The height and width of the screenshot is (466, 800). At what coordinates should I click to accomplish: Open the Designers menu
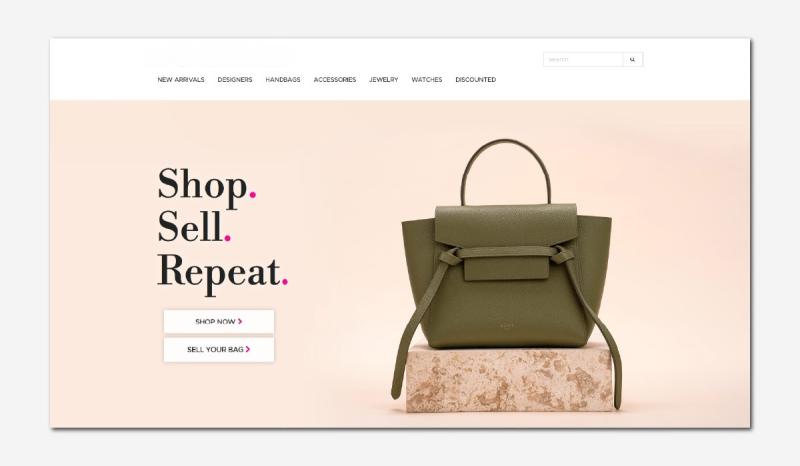pos(235,80)
